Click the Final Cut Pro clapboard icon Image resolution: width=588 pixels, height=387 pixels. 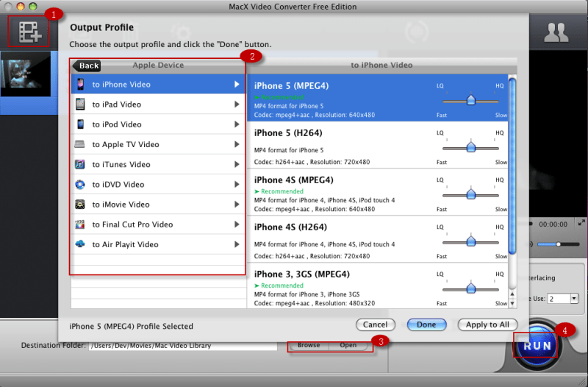click(80, 224)
